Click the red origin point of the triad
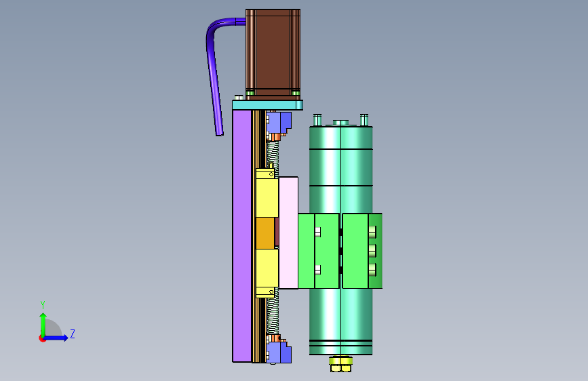588x381 pixels. [x=42, y=338]
